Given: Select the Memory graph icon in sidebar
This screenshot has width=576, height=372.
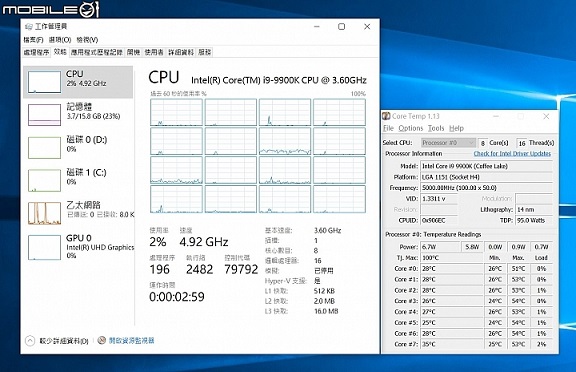Looking at the screenshot, I should 44,115.
